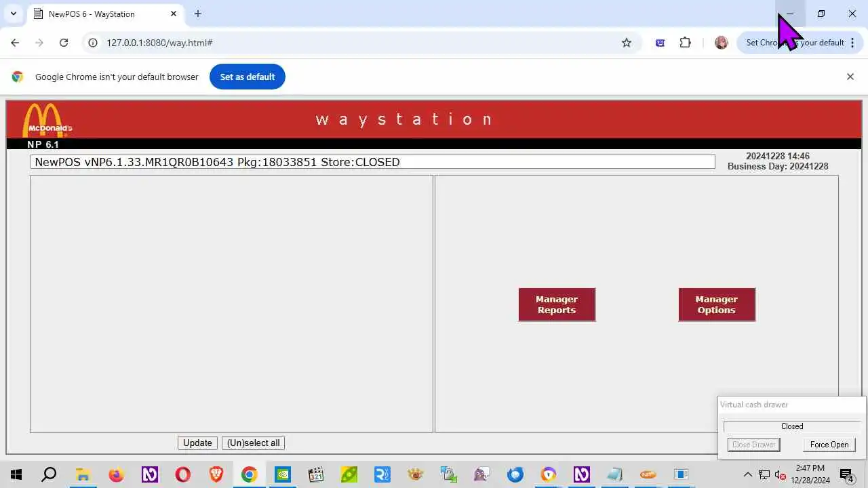Open Media Player Classic taskbar icon
This screenshot has width=868, height=488.
click(316, 474)
